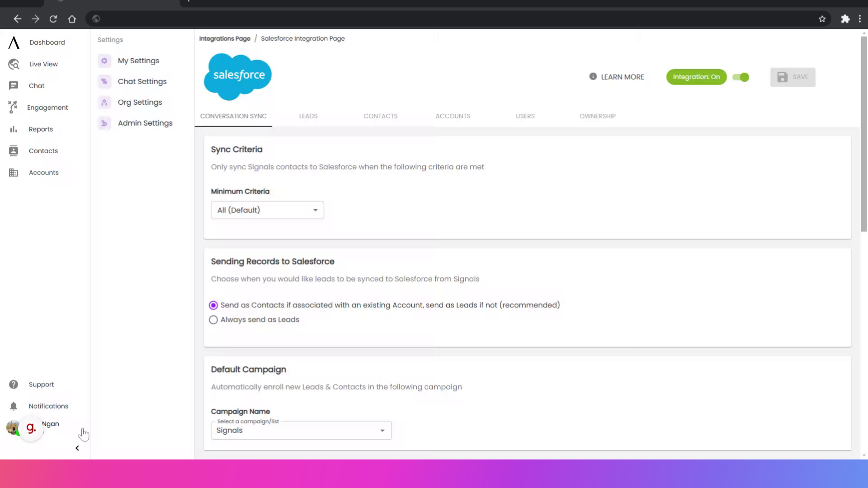The image size is (868, 488).
Task: Switch to the Leads tab
Action: pyautogui.click(x=308, y=116)
